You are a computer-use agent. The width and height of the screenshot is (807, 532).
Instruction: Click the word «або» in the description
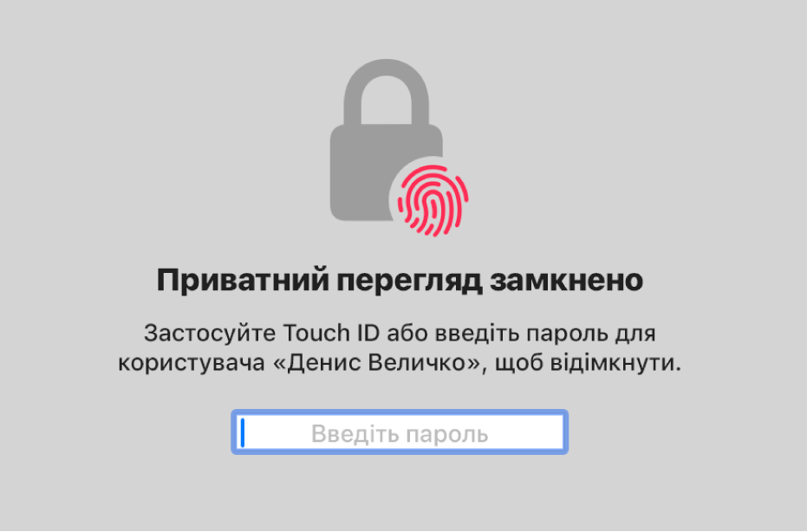(x=407, y=334)
